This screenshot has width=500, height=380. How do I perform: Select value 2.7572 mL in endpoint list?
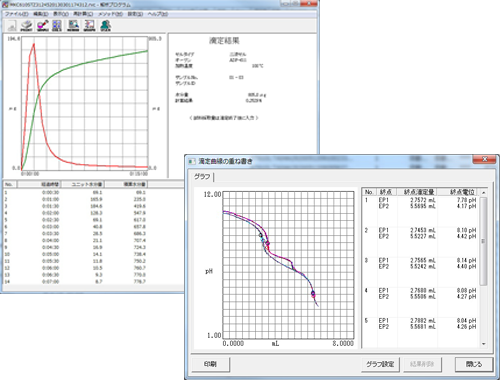click(423, 200)
